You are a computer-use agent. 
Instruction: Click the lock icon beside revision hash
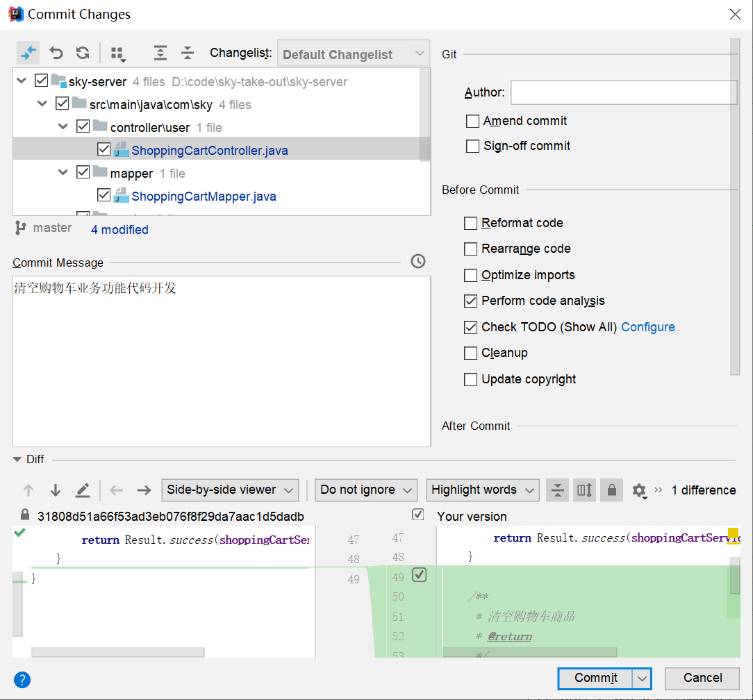pyautogui.click(x=25, y=515)
